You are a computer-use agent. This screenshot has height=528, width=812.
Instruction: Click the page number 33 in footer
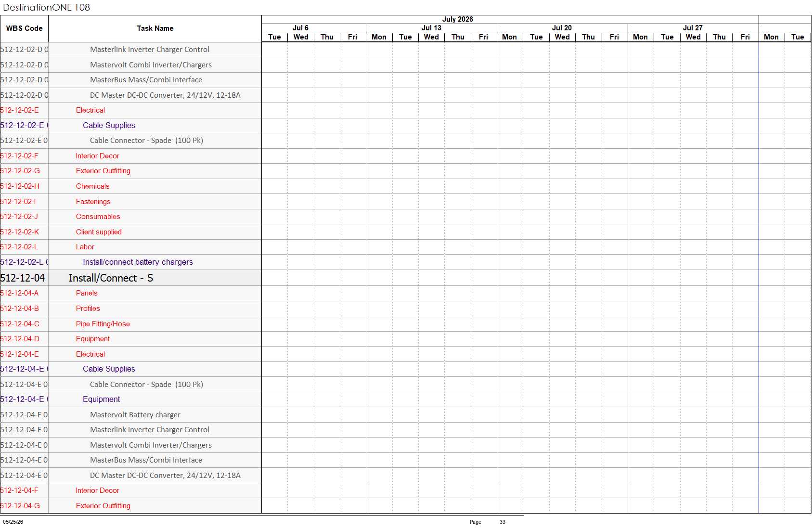[x=503, y=522]
